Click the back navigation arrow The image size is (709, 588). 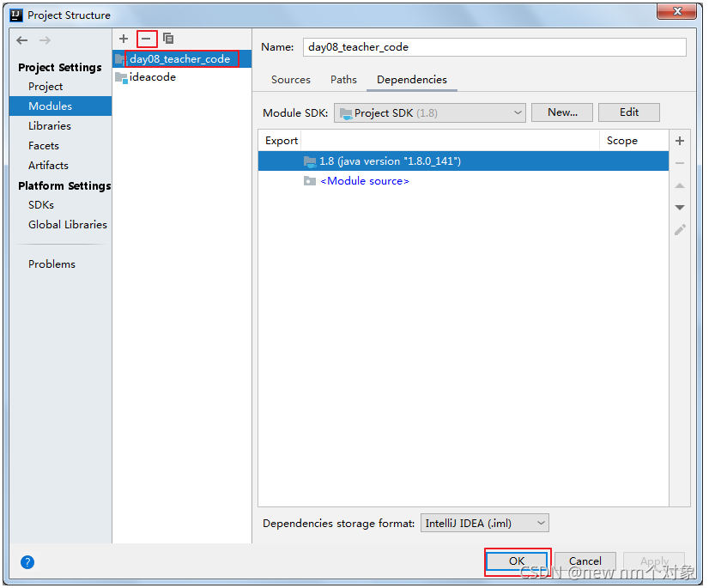[x=21, y=40]
